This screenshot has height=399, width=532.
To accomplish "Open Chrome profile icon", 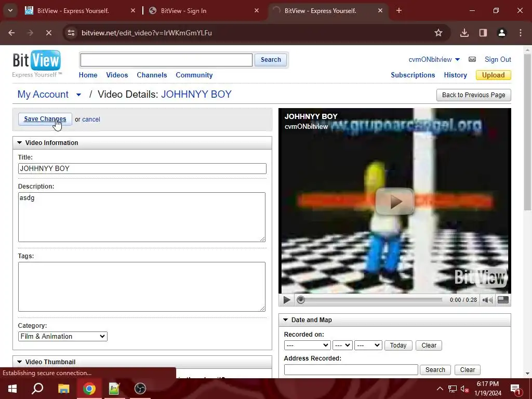I will click(x=501, y=33).
